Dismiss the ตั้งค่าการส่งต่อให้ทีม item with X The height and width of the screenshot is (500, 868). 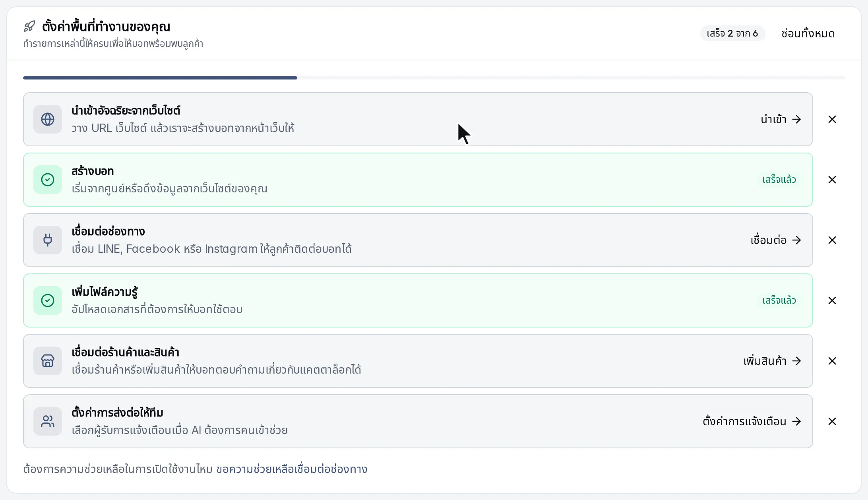pos(832,421)
